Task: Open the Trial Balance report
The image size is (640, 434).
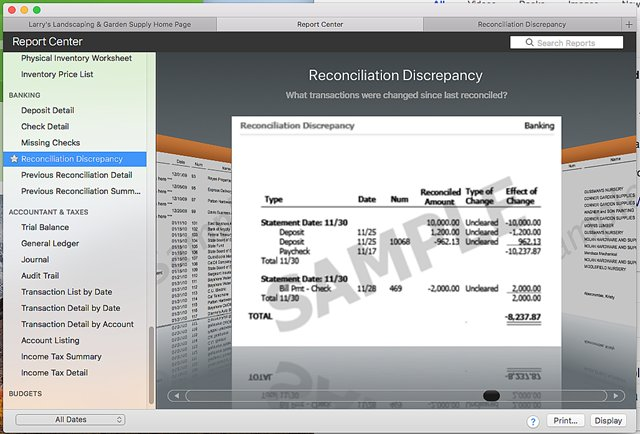Action: [45, 227]
